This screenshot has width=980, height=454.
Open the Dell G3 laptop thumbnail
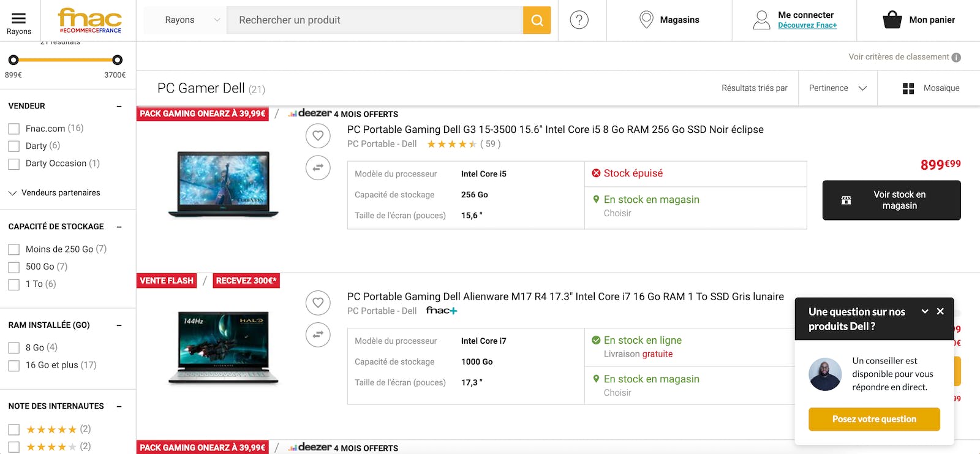click(223, 184)
